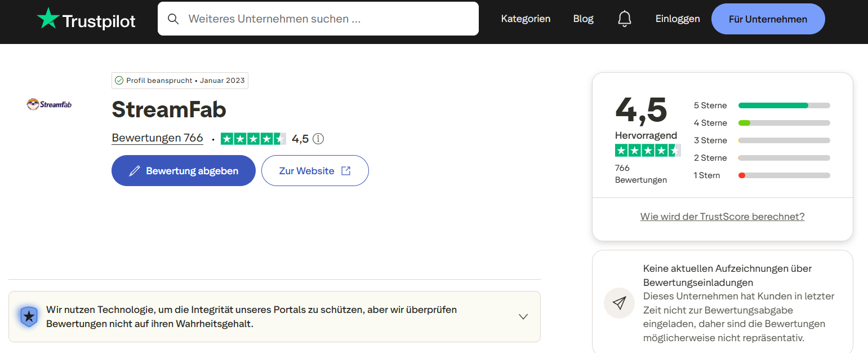Screen dimensions: 868x353
Task: Click Einloggen to sign in
Action: coord(678,19)
